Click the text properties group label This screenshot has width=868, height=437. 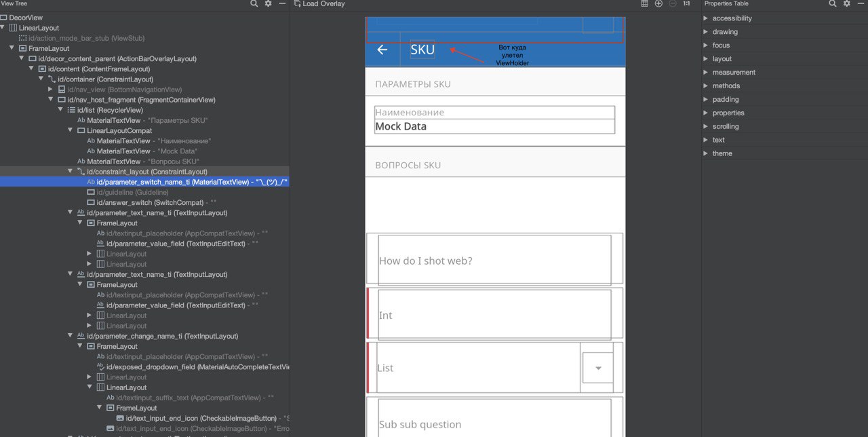point(718,140)
